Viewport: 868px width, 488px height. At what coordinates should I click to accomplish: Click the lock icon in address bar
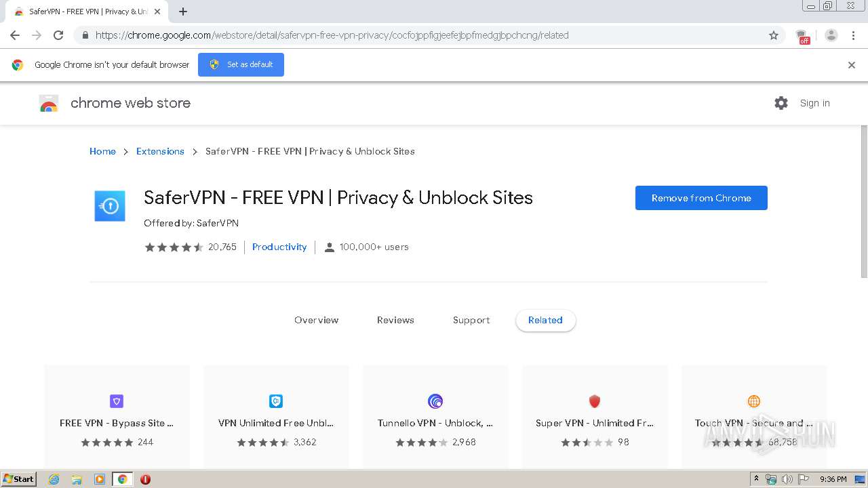tap(85, 35)
